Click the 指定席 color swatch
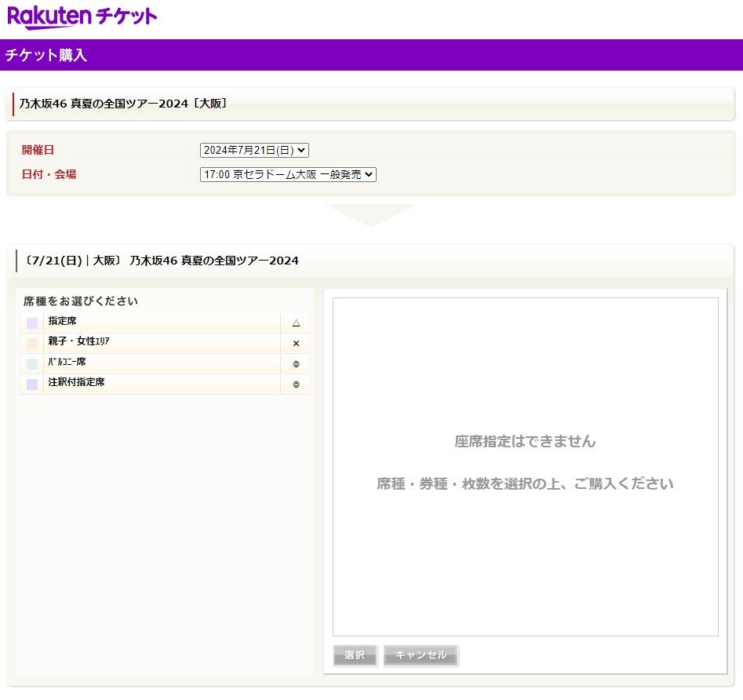 pyautogui.click(x=32, y=323)
